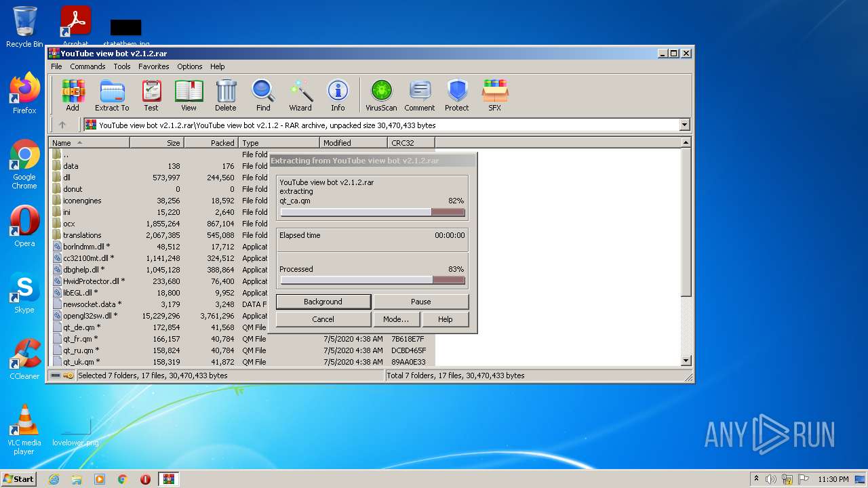Show hidden tray icons arrow

[756, 479]
